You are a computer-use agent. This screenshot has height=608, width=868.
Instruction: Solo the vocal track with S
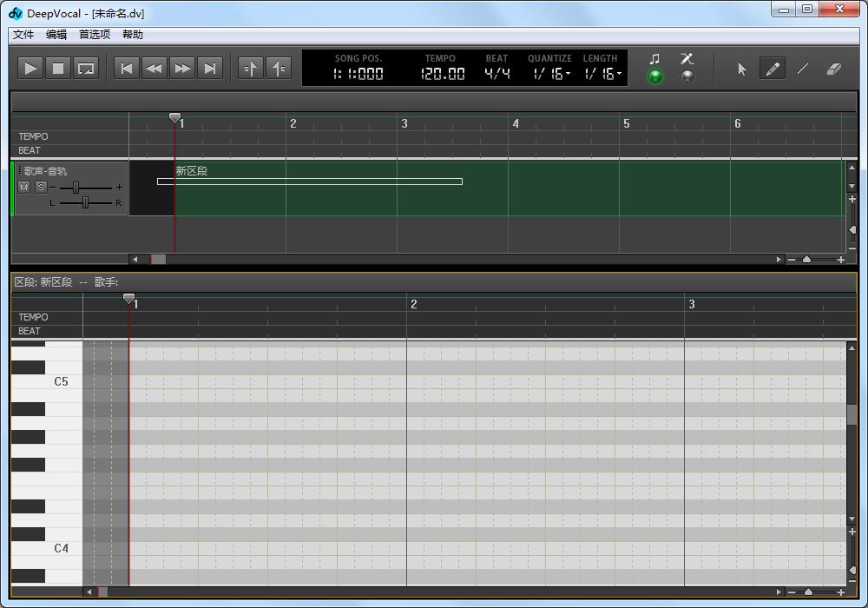pyautogui.click(x=41, y=188)
